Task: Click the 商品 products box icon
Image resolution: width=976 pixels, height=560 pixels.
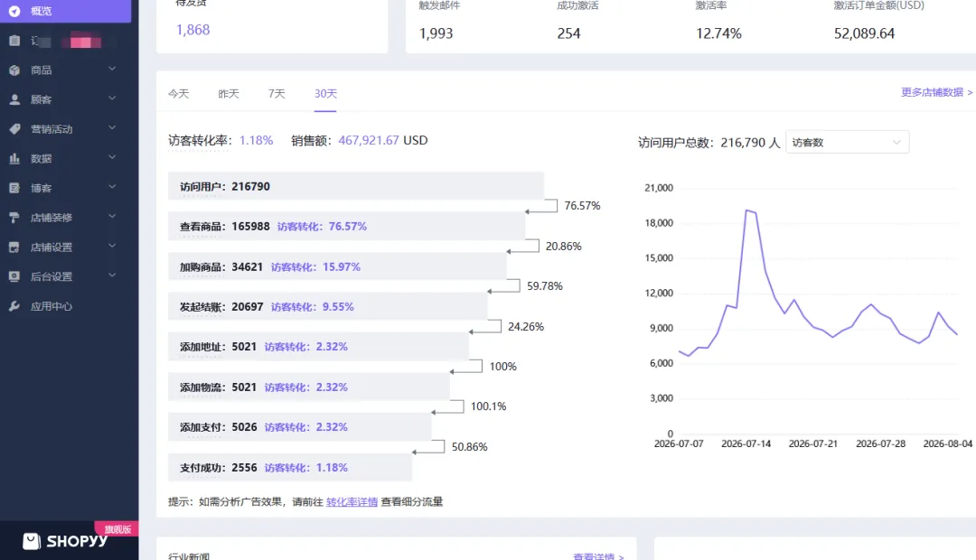Action: pyautogui.click(x=14, y=70)
